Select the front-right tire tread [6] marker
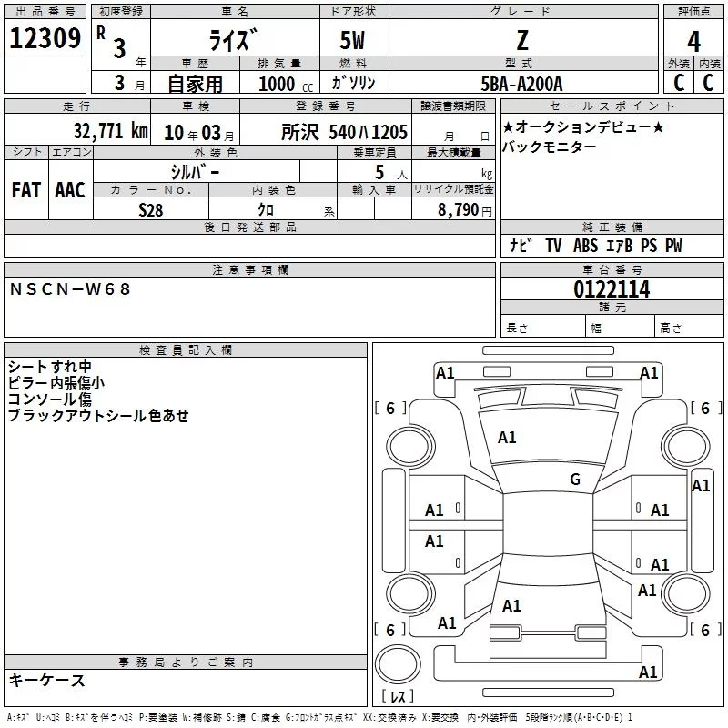This screenshot has height=728, width=728. 706,408
